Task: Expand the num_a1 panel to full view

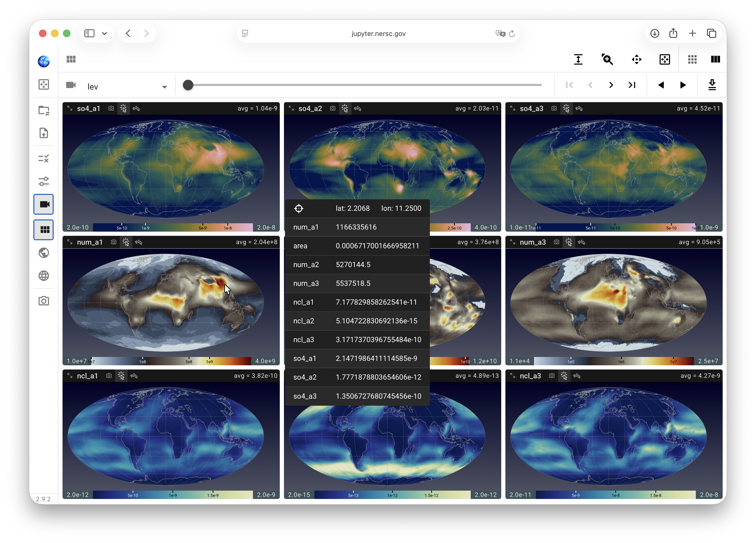Action: (x=70, y=242)
